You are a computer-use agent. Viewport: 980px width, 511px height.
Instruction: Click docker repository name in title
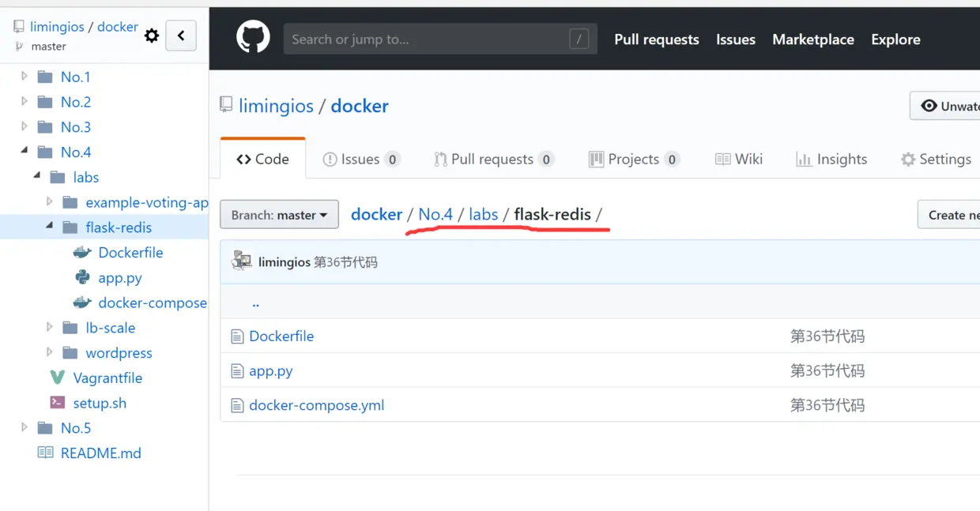tap(360, 106)
